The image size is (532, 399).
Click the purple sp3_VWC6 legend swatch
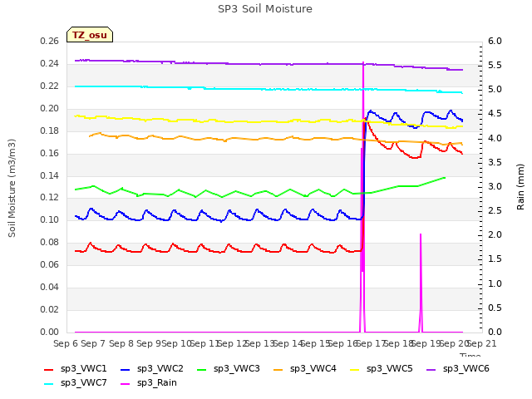point(431,369)
